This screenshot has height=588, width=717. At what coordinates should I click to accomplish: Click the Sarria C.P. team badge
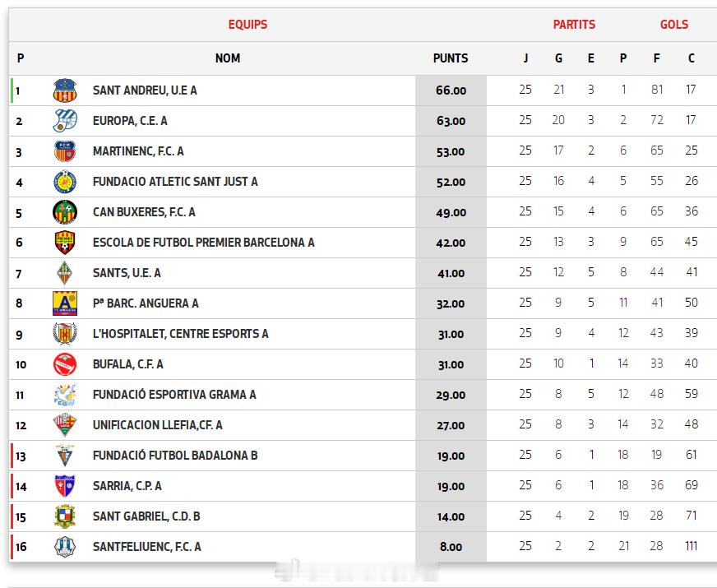click(x=64, y=486)
